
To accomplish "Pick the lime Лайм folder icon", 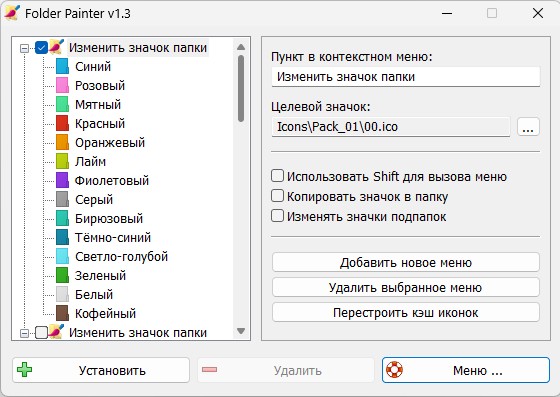I will (62, 161).
